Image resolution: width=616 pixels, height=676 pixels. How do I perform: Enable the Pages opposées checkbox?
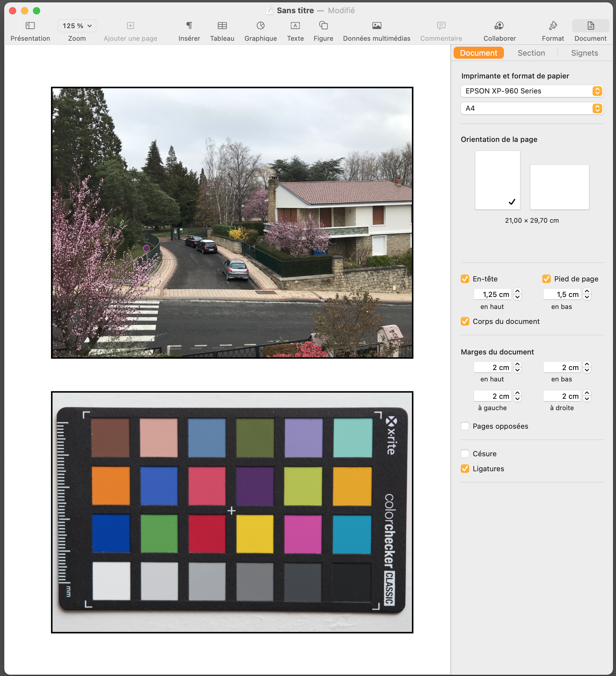pyautogui.click(x=465, y=426)
